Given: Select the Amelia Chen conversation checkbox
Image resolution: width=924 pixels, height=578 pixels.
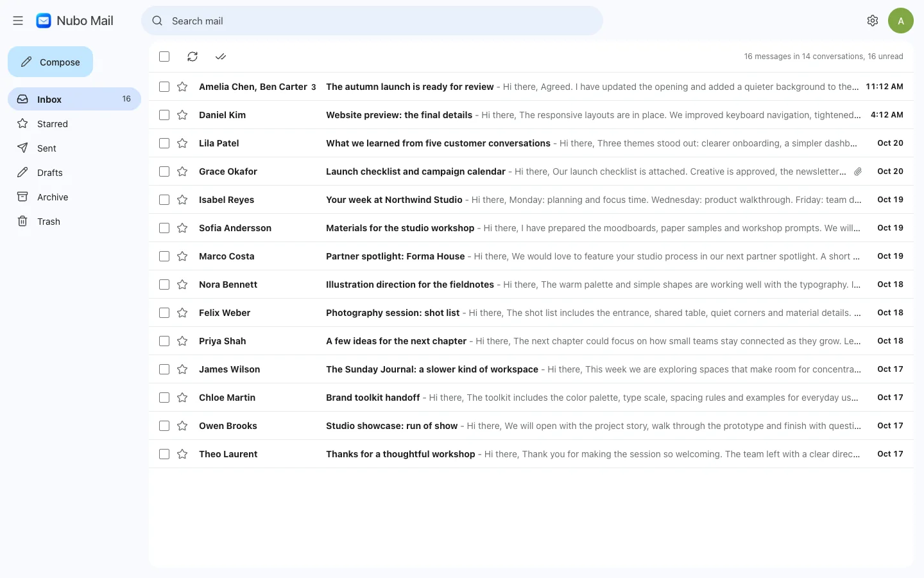Looking at the screenshot, I should point(164,87).
